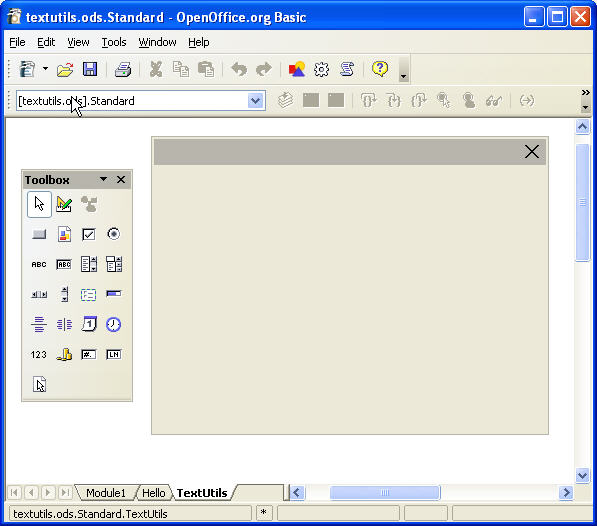Viewport: 597px width, 526px height.
Task: Click the vertical scrollbar down arrow
Action: tap(582, 475)
